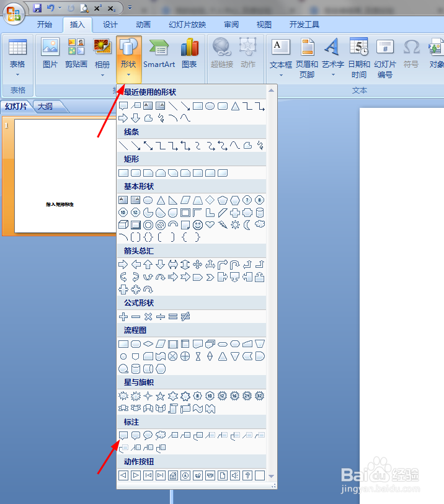Open the 剪贴画 clip art pane
Image resolution: width=444 pixels, height=504 pixels.
tap(76, 54)
